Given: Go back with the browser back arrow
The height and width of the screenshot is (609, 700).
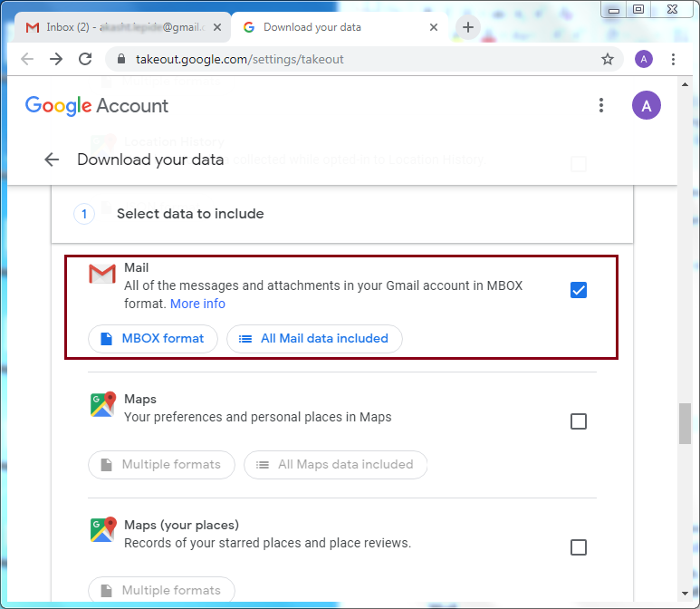Looking at the screenshot, I should pyautogui.click(x=27, y=59).
